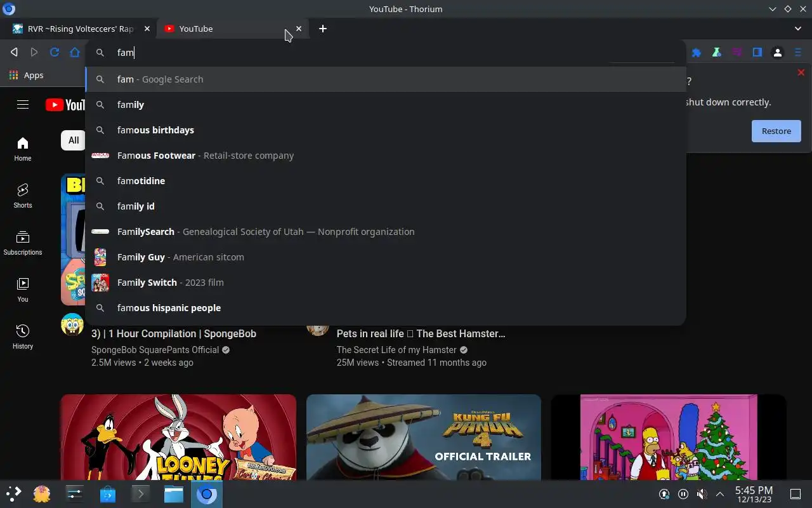Select the 'famous birthdays' suggestion

click(x=386, y=130)
